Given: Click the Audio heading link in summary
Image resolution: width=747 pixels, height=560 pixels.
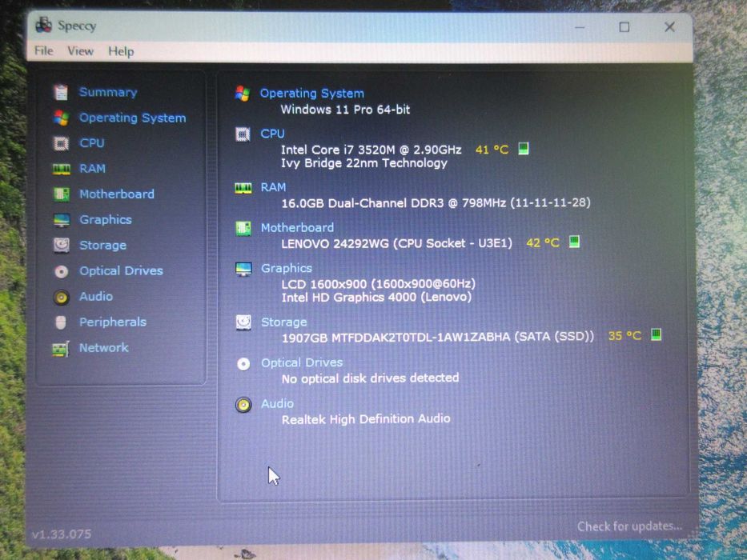Looking at the screenshot, I should pos(277,404).
